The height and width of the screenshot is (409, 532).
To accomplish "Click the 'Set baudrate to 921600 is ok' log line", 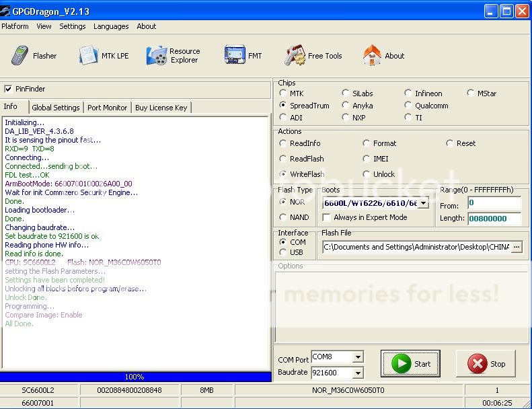I will tap(52, 236).
